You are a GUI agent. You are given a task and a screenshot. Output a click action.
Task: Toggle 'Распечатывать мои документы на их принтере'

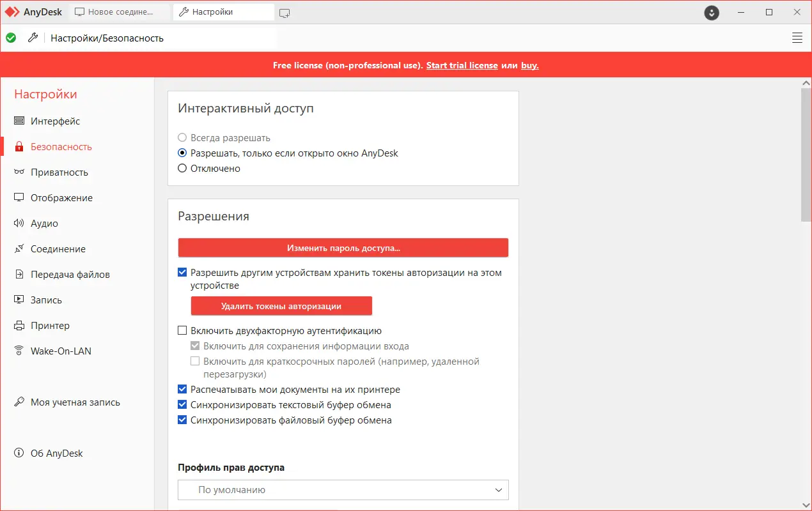(x=182, y=389)
